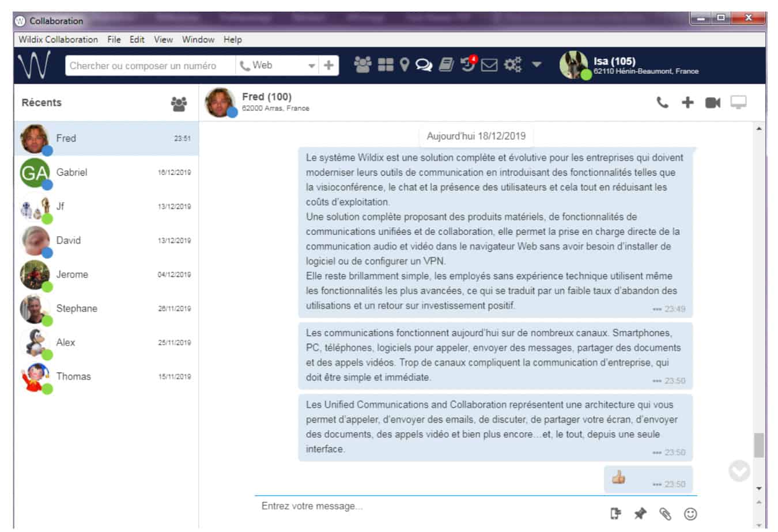The height and width of the screenshot is (532, 778).
Task: Click '62000 Arras, France' under Fred's name
Action: (275, 108)
